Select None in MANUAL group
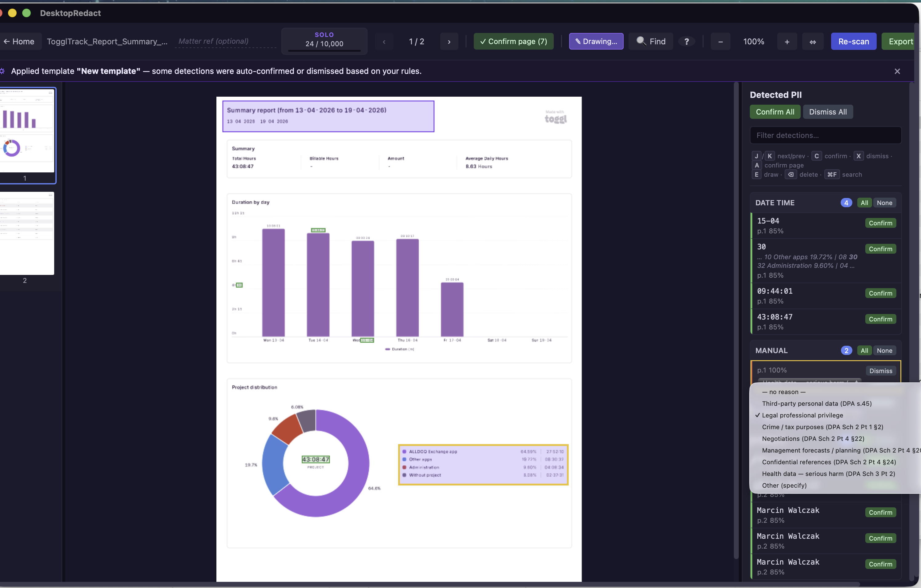 tap(884, 350)
